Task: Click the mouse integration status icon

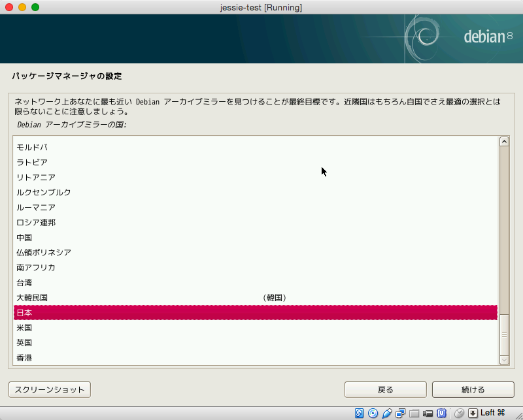Action: point(460,413)
